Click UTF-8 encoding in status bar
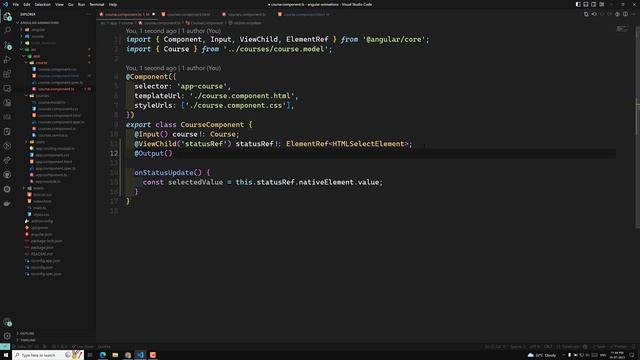Viewport: 640px width, 360px height. coord(535,347)
